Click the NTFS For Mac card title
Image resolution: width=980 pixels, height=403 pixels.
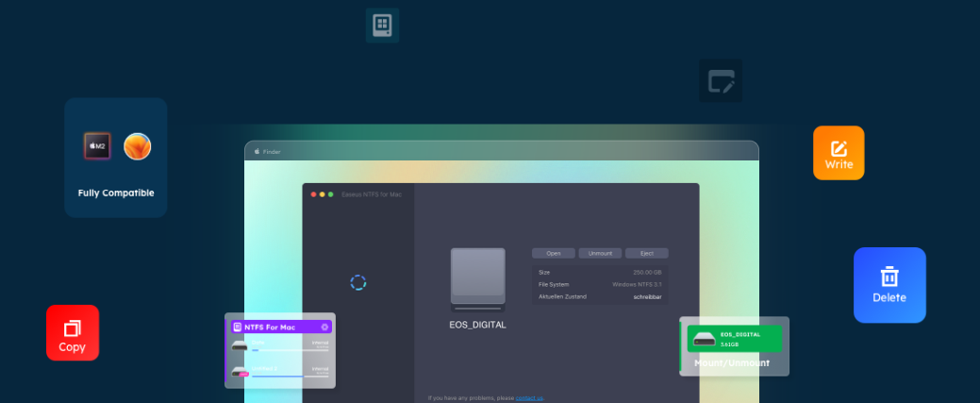(x=270, y=327)
